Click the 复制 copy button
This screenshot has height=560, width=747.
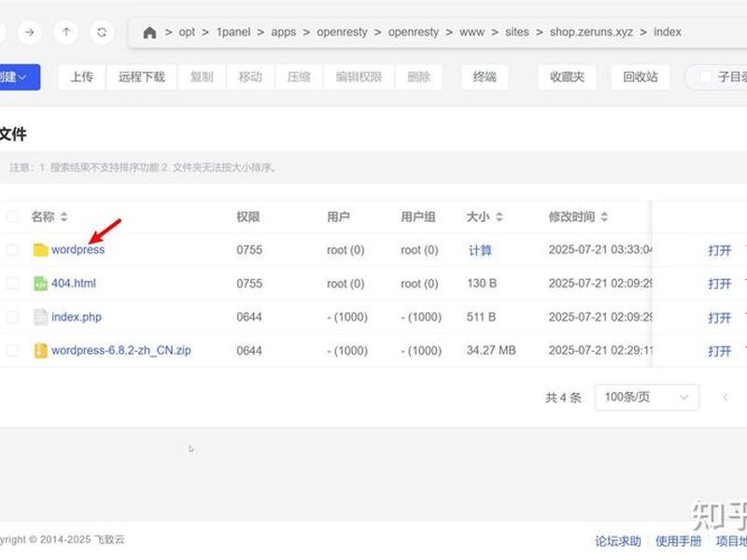click(202, 77)
